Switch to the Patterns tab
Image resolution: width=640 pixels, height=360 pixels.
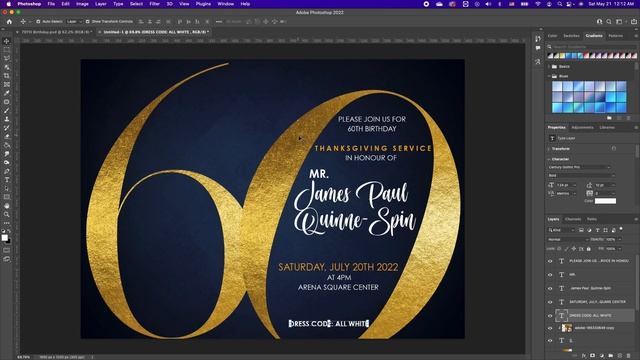(616, 36)
